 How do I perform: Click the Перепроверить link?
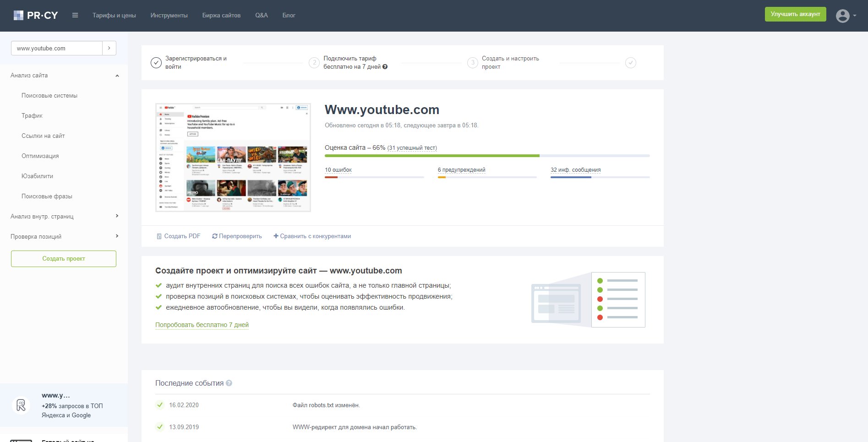(x=240, y=236)
